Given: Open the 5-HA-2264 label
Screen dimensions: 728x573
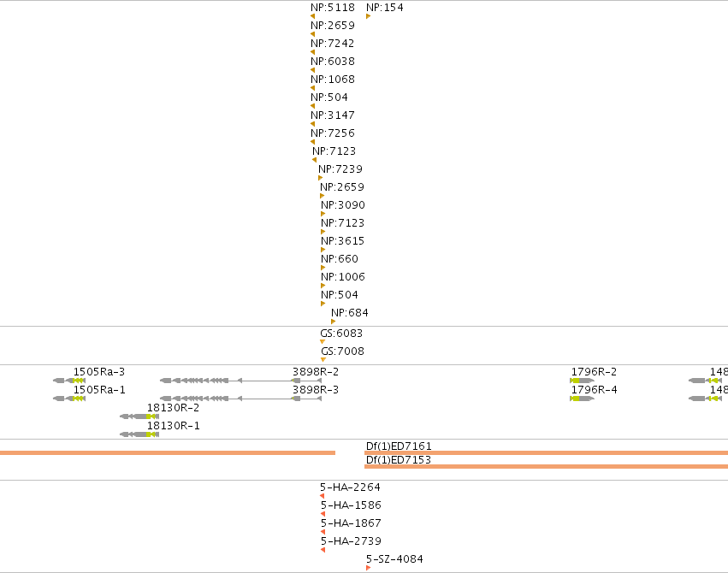Looking at the screenshot, I should 350,487.
